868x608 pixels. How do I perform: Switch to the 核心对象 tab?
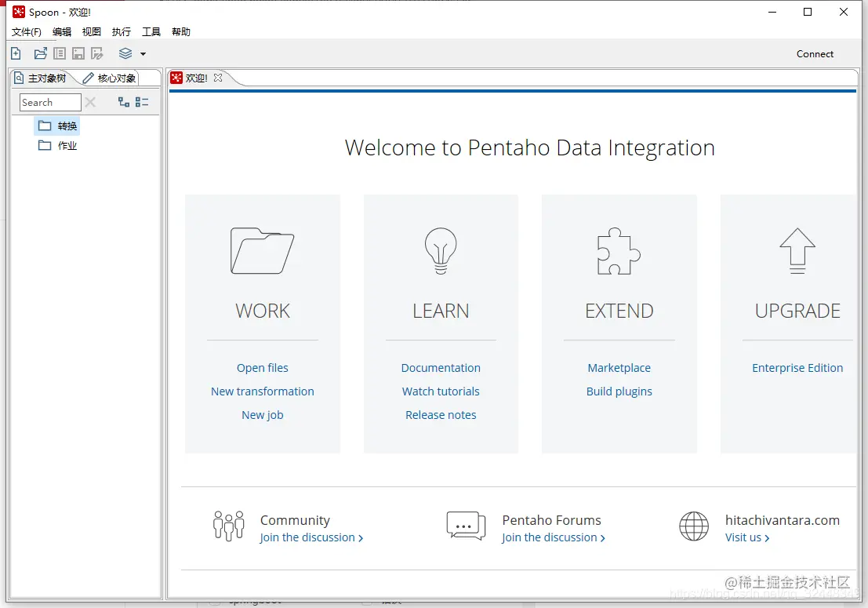[x=111, y=78]
